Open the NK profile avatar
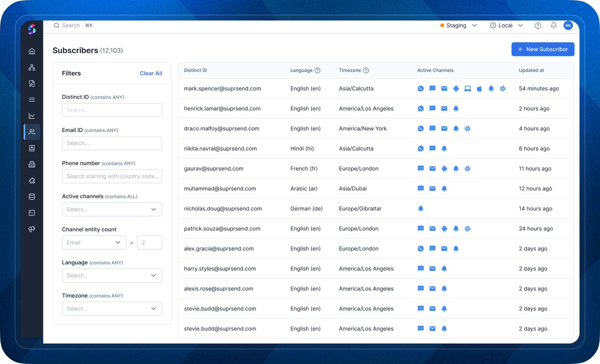 click(x=568, y=25)
